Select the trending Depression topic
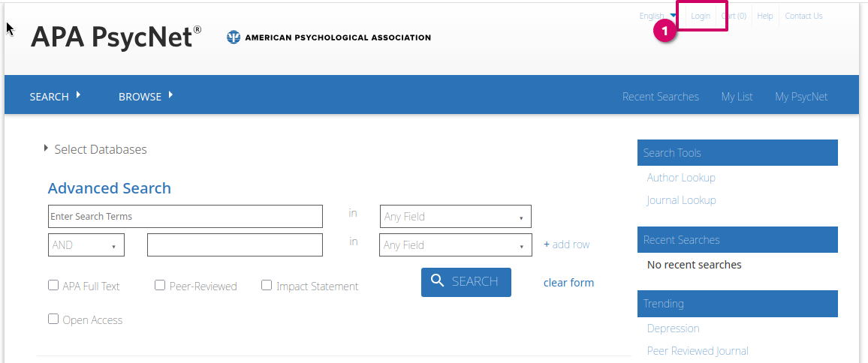 [x=673, y=328]
